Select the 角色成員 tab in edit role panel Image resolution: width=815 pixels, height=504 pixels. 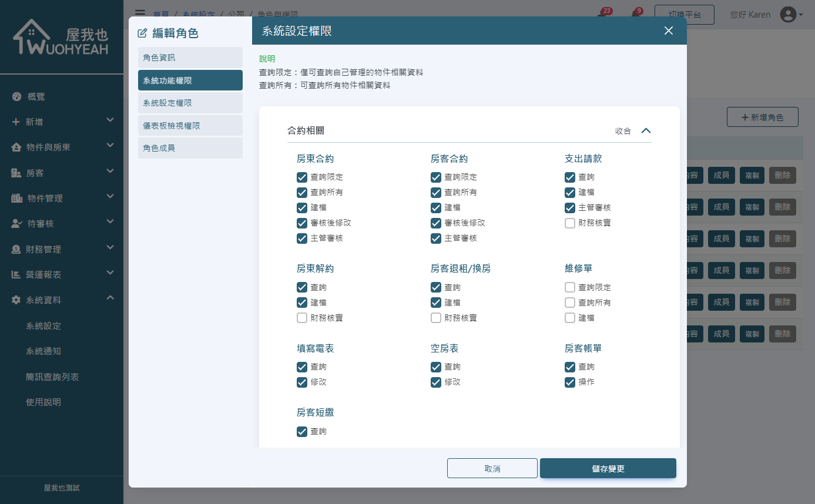click(190, 148)
